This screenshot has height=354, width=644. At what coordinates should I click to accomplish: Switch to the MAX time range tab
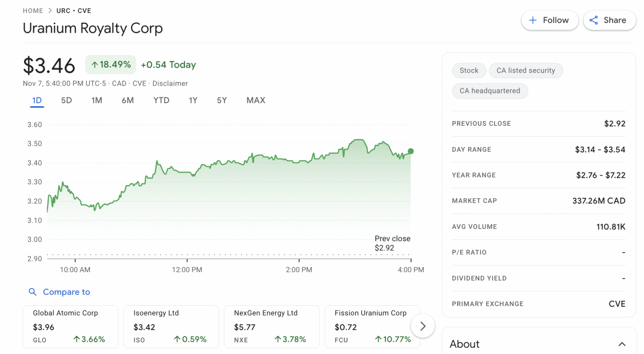256,100
